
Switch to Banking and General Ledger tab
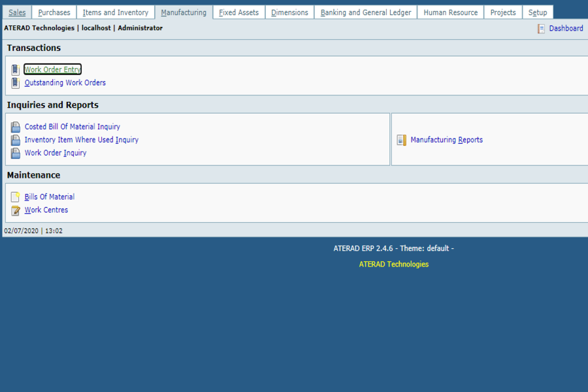coord(366,12)
